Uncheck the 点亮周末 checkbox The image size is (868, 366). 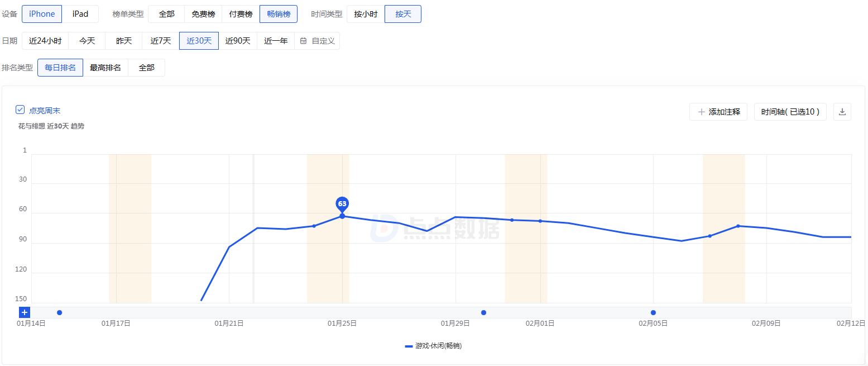20,110
